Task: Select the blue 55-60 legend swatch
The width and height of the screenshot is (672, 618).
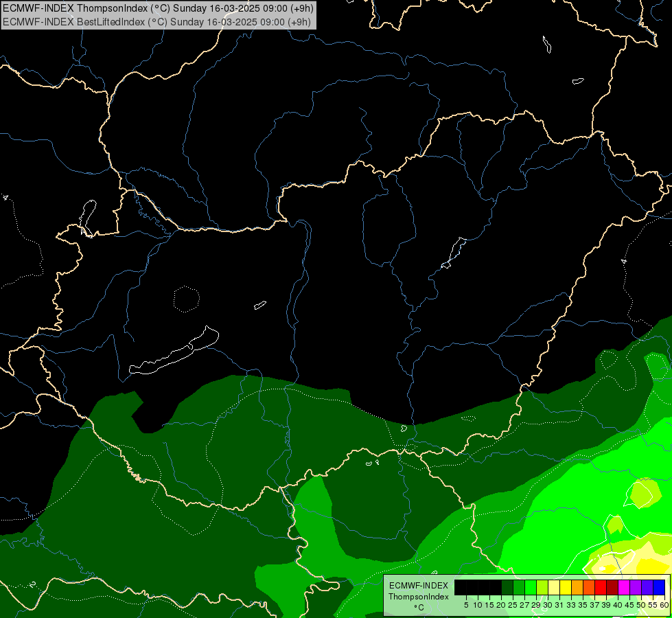Action: 659,587
